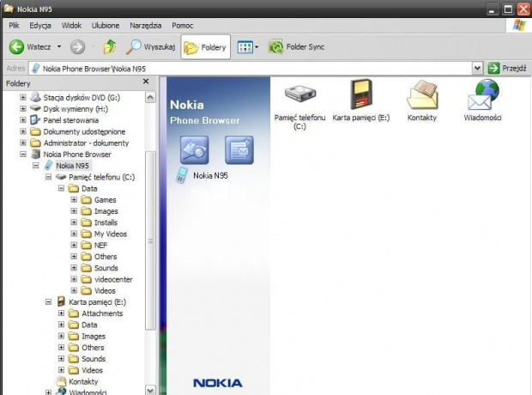Open the Kontakty icon in main pane
The height and width of the screenshot is (395, 532).
coord(422,96)
